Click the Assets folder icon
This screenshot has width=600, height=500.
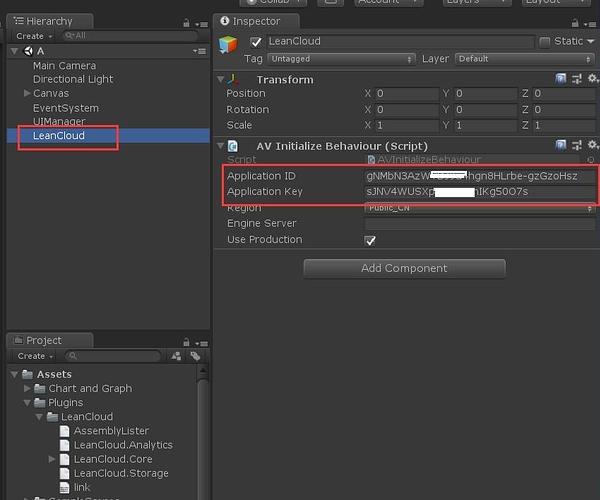27,374
